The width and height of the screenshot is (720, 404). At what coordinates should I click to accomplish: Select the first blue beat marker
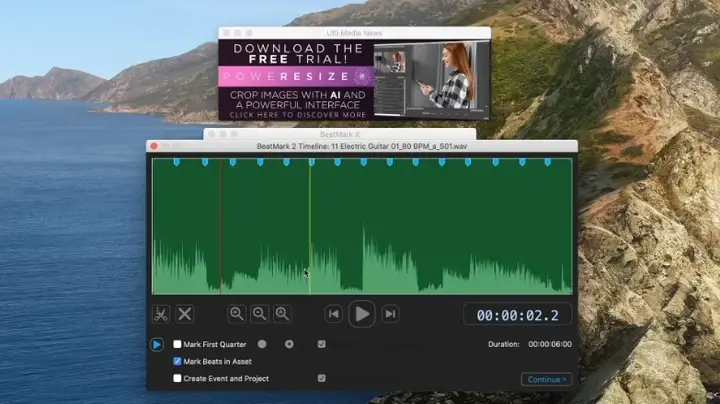(x=177, y=162)
